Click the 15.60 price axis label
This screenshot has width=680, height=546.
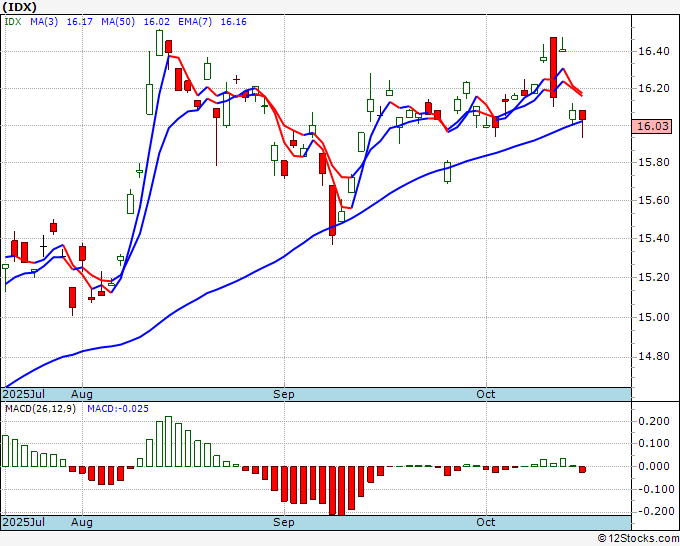point(654,200)
